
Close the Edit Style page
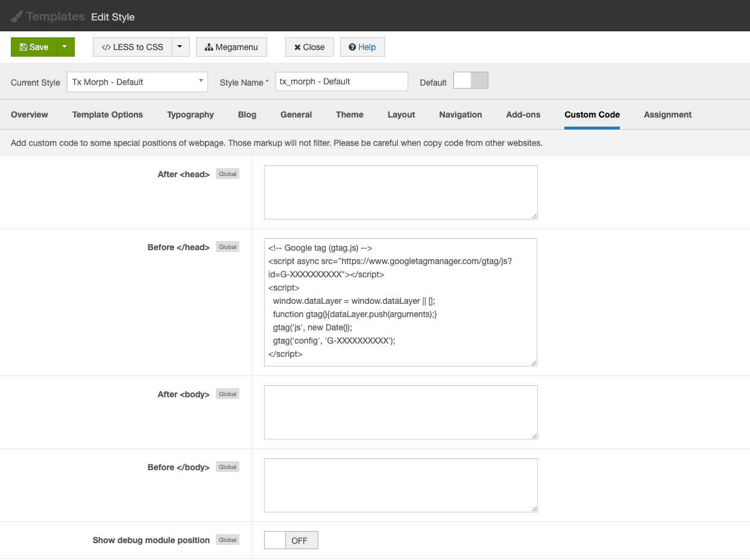(x=309, y=47)
